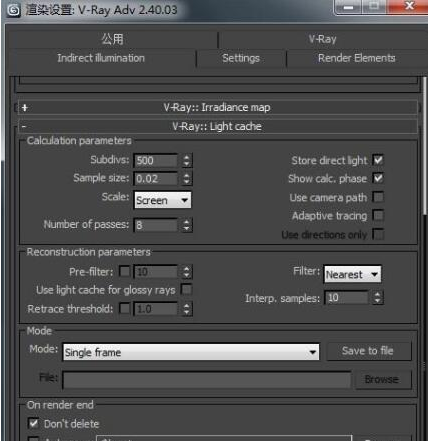Click the Browse button
This screenshot has height=441, width=428.
(x=383, y=380)
